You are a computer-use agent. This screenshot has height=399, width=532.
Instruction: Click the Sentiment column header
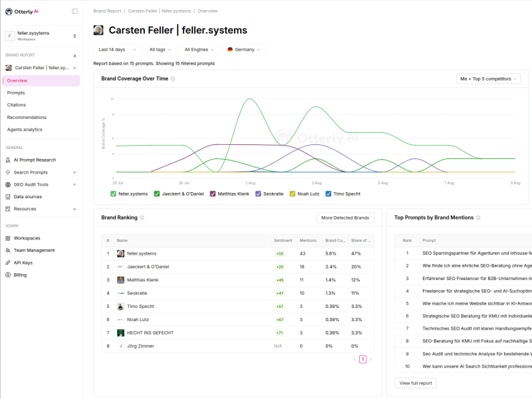tap(283, 241)
